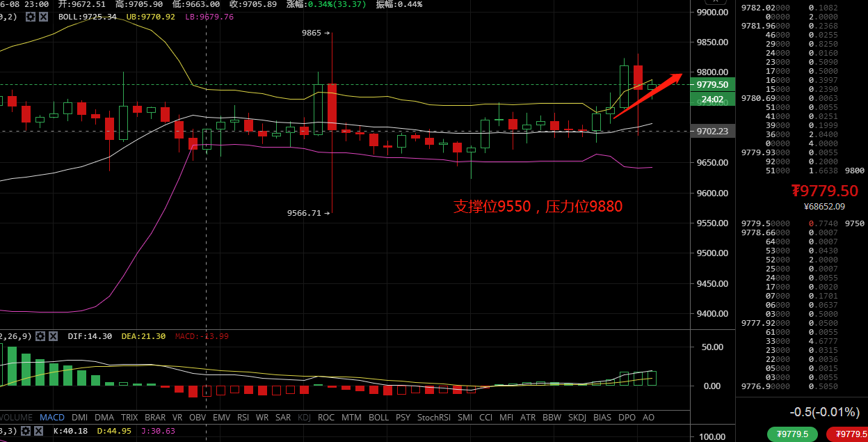Show the BIAS indicator
Viewport: 868px width, 442px height.
pyautogui.click(x=602, y=418)
